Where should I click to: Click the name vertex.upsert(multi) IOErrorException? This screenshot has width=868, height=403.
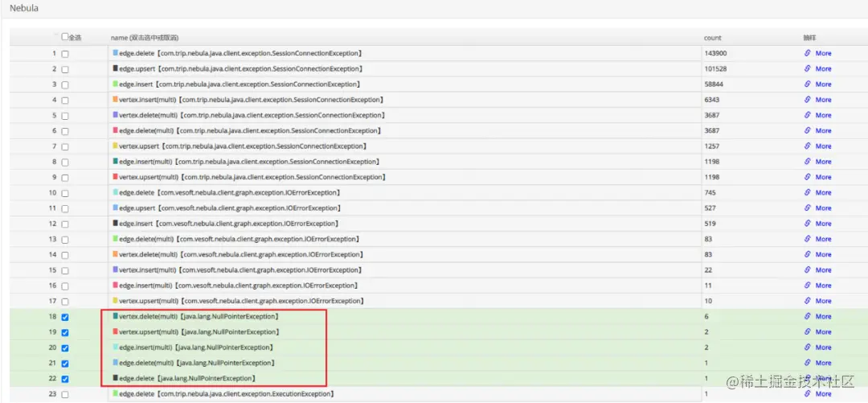pos(241,301)
